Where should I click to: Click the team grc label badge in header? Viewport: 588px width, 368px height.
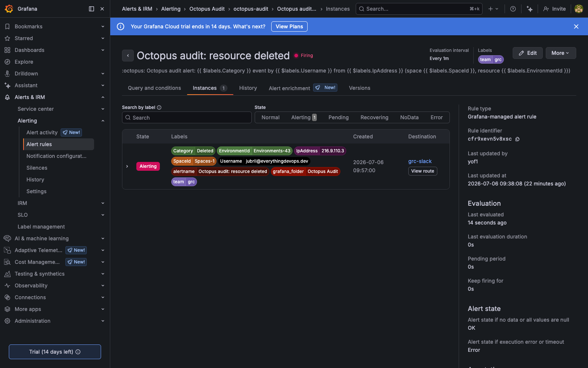click(x=491, y=60)
